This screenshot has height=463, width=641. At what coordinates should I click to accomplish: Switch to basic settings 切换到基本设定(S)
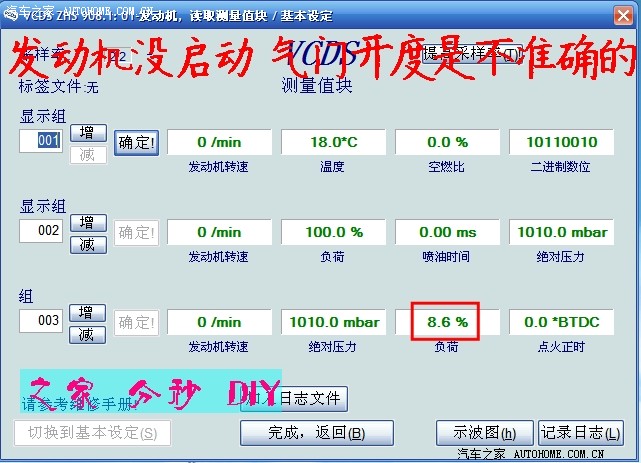(92, 433)
